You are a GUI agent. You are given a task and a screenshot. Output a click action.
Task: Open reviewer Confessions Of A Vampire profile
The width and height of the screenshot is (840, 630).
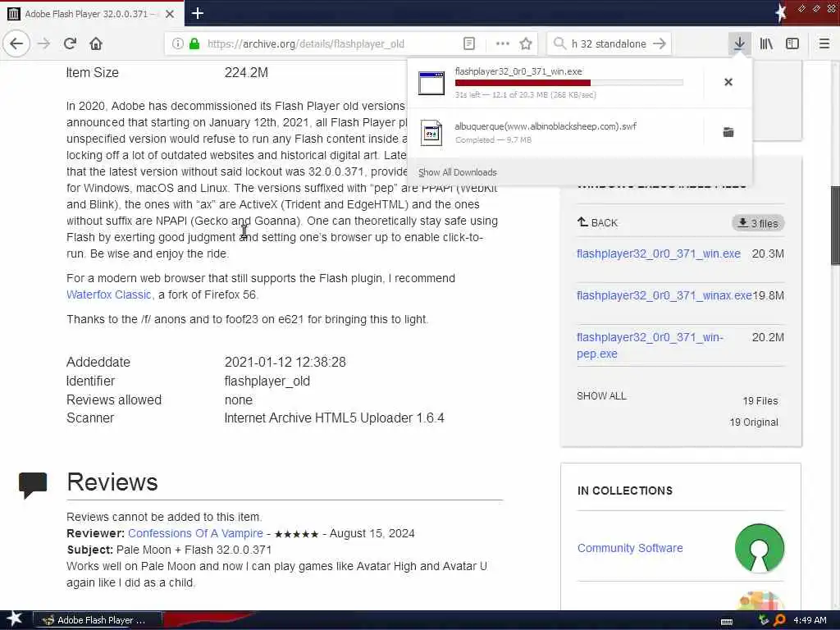click(195, 533)
